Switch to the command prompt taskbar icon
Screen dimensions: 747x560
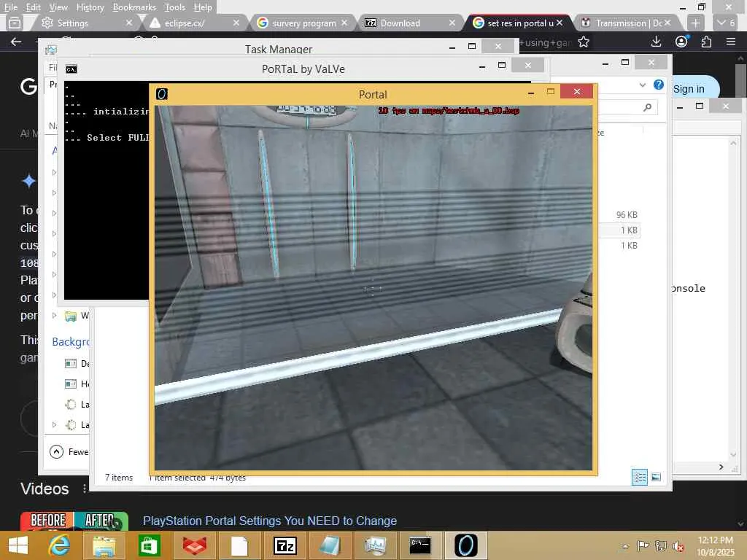click(x=419, y=545)
